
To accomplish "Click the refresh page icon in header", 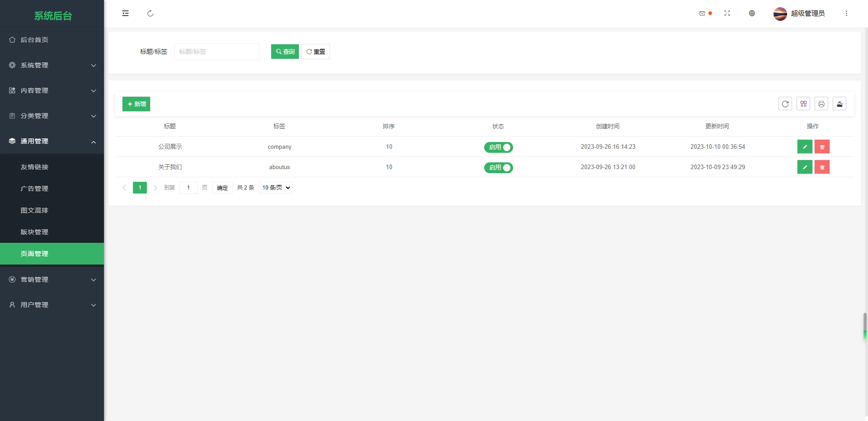I will point(150,14).
